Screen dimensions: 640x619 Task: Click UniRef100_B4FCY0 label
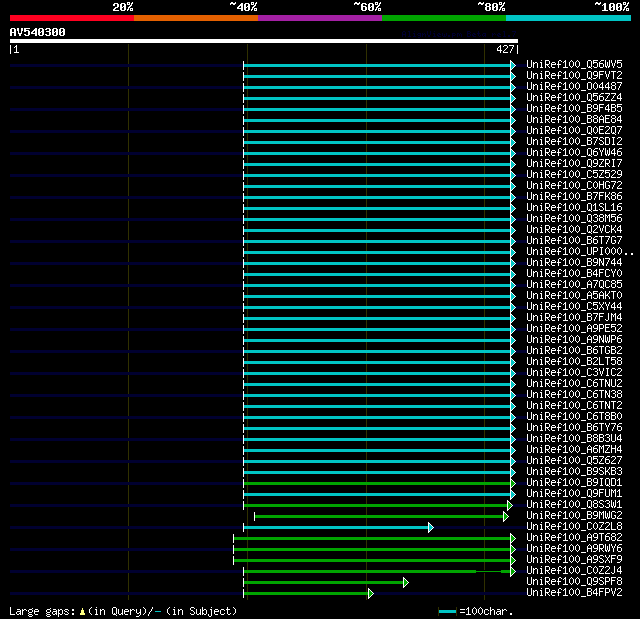[x=574, y=273]
